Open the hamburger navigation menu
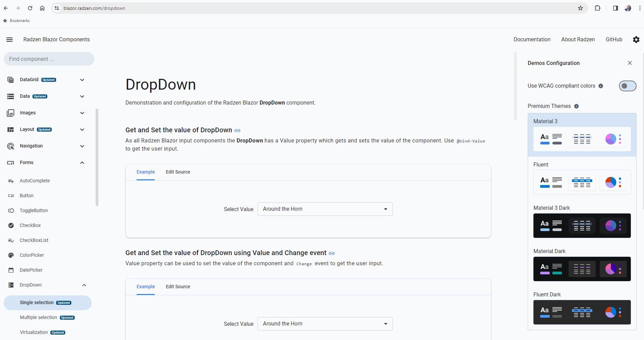This screenshot has width=644, height=340. point(9,40)
